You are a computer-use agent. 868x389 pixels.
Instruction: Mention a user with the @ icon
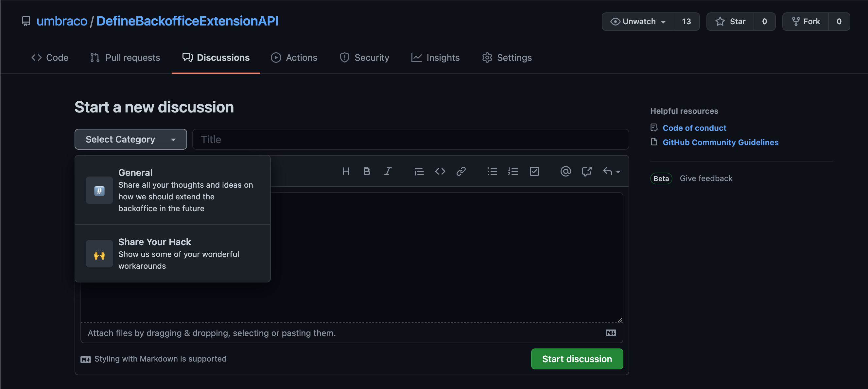[565, 171]
